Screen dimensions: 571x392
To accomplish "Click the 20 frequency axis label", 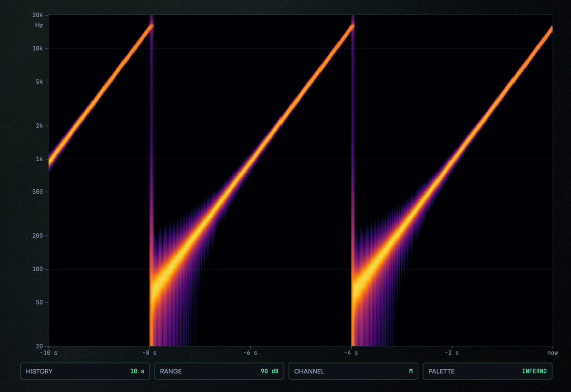I will [x=40, y=346].
